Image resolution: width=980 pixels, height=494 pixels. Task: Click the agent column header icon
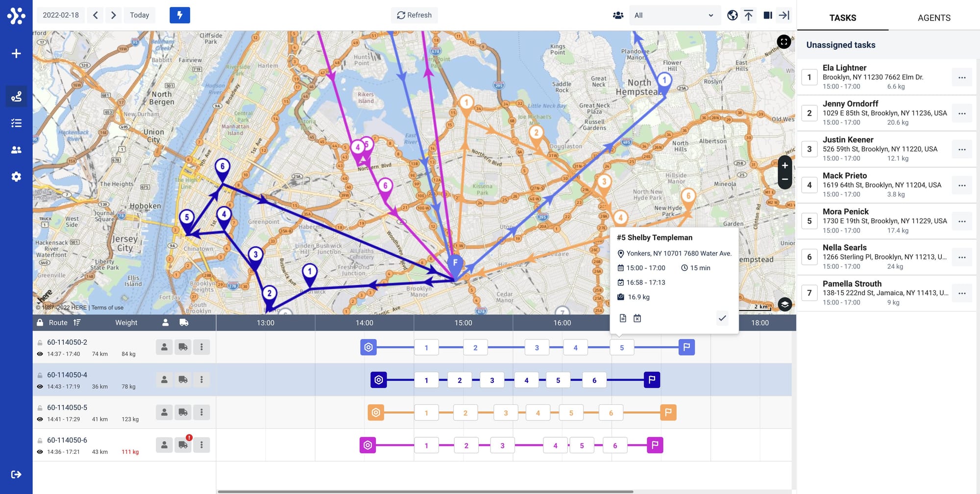point(166,323)
